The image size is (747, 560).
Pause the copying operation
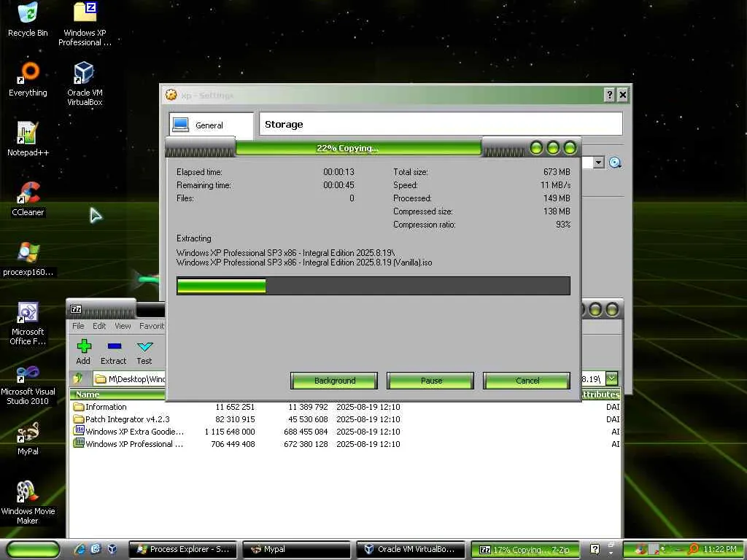tap(430, 381)
